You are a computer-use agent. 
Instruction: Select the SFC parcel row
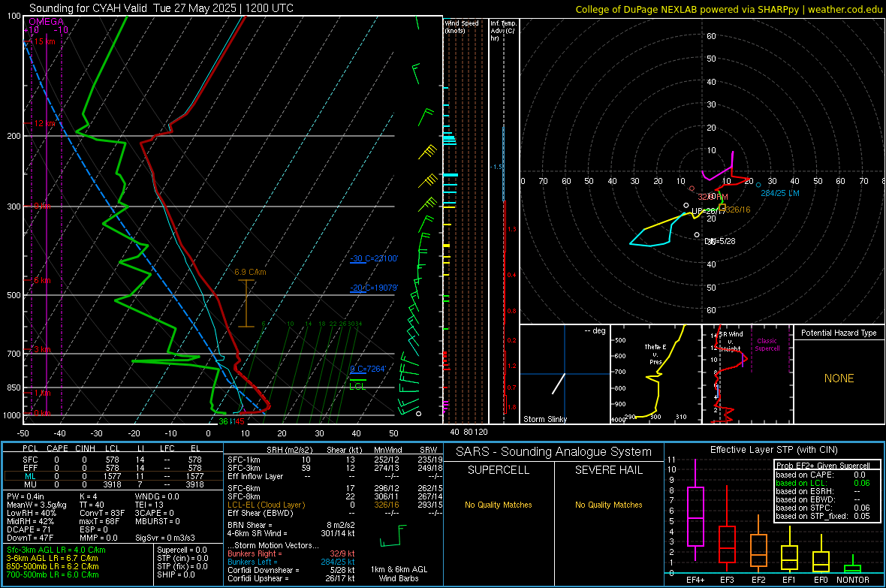(113, 460)
